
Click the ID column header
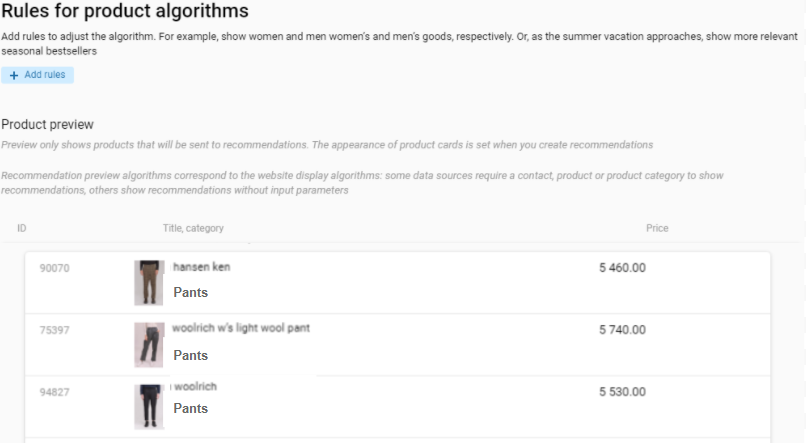point(22,228)
